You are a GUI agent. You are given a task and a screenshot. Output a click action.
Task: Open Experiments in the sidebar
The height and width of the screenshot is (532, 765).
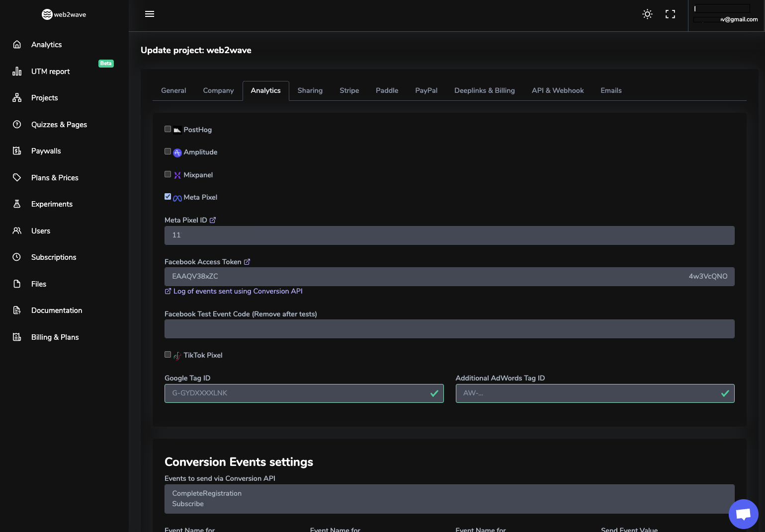click(52, 204)
